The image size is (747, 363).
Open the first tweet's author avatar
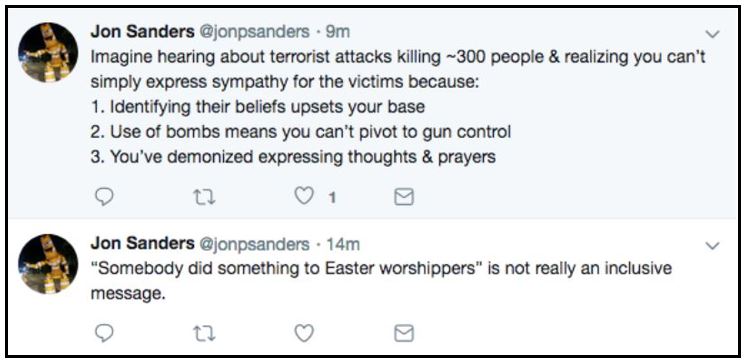coord(48,52)
